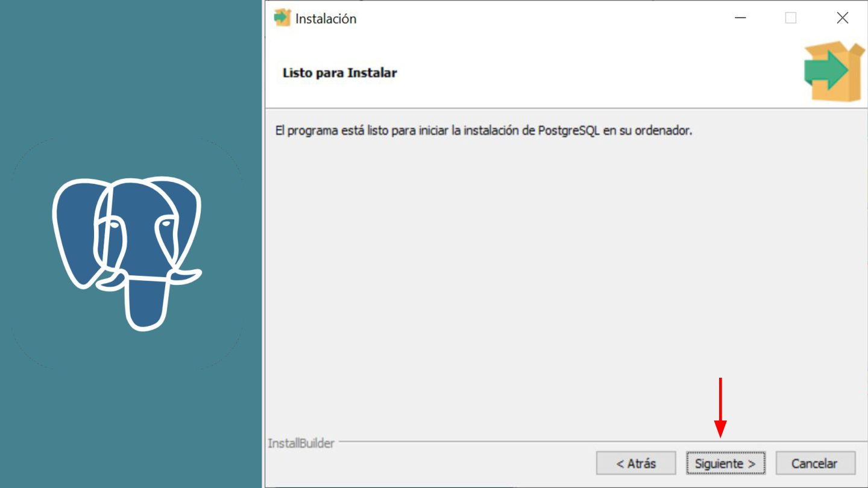Image resolution: width=868 pixels, height=488 pixels.
Task: Click the "Instalación" window title text
Action: 326,19
